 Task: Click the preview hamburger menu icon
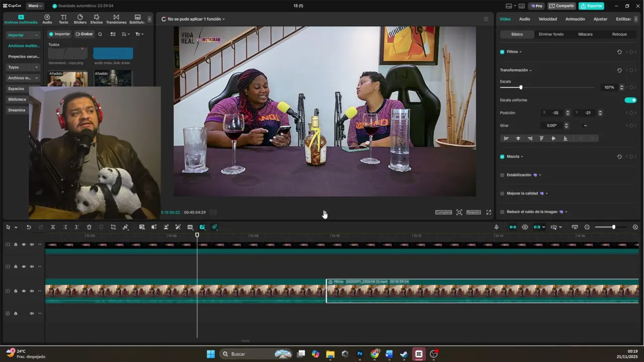486,19
